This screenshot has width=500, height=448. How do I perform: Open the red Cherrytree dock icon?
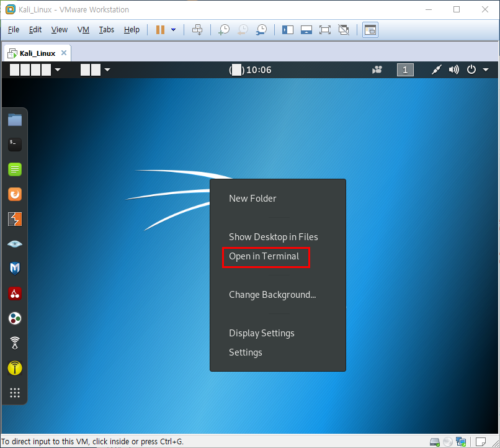(15, 293)
